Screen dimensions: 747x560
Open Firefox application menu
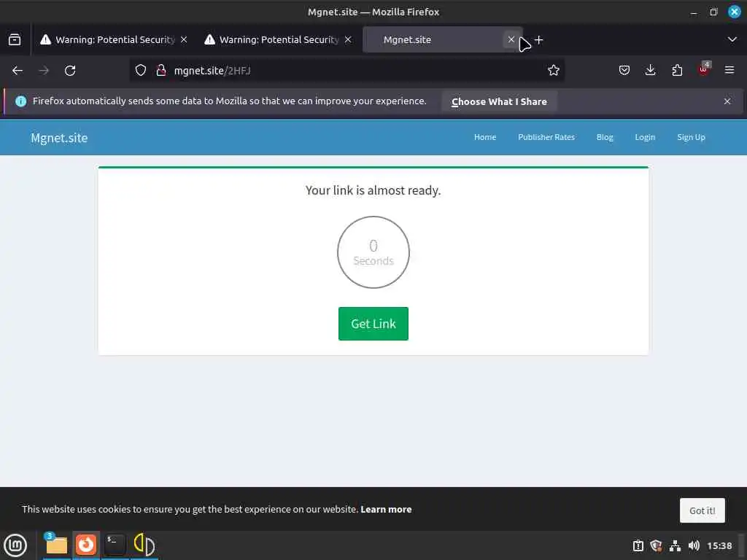pyautogui.click(x=729, y=71)
